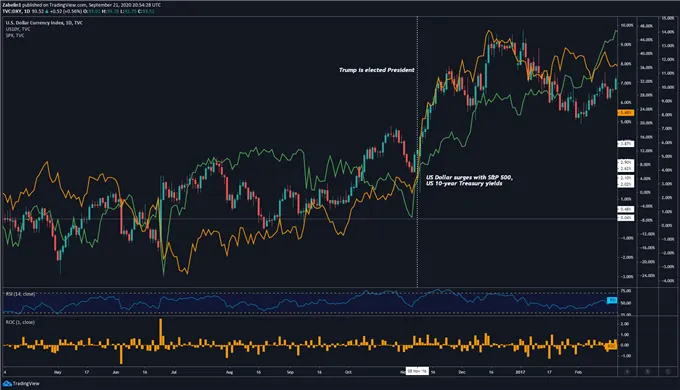The width and height of the screenshot is (680, 390).
Task: Click the ROC (1, close) indicator label
Action: point(20,322)
